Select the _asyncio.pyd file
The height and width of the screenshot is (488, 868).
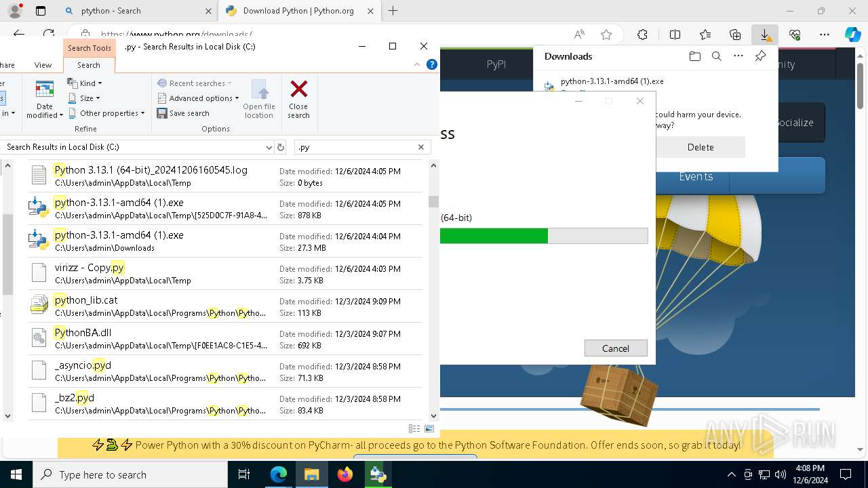[226, 371]
